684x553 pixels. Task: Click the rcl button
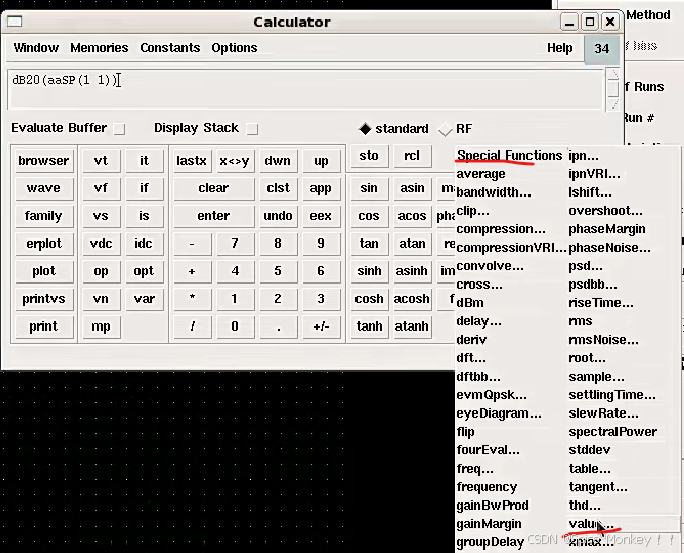412,156
